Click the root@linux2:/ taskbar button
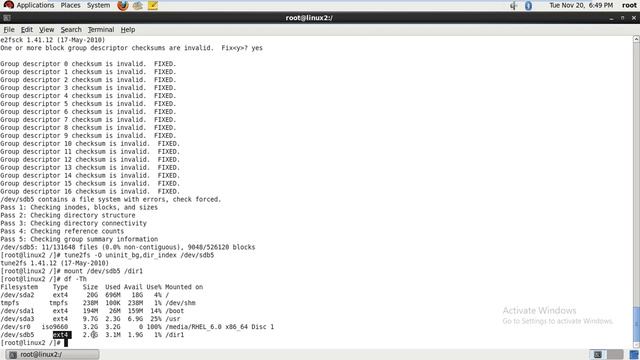Screen dimensions: 640x360 tap(53, 354)
